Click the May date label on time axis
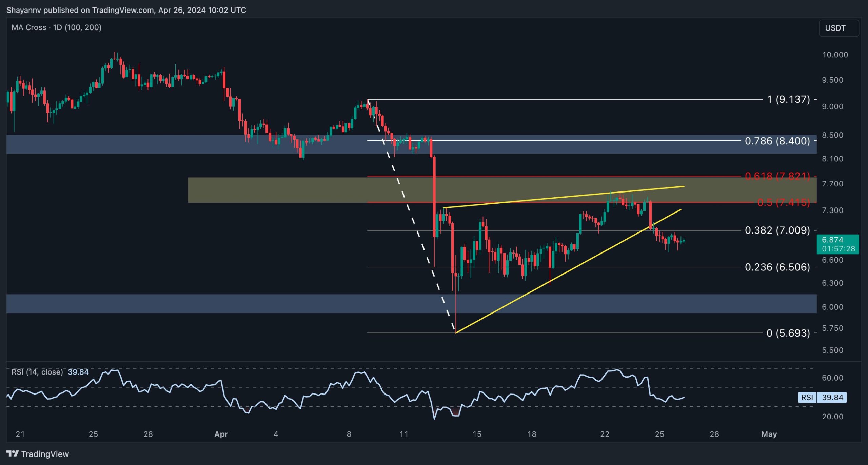This screenshot has width=868, height=465. pos(769,434)
